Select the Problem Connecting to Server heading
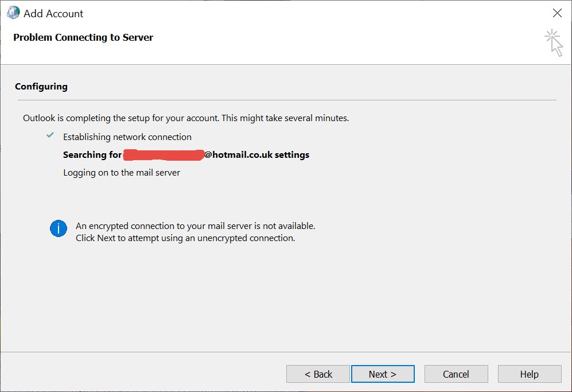The image size is (572, 392). (83, 37)
